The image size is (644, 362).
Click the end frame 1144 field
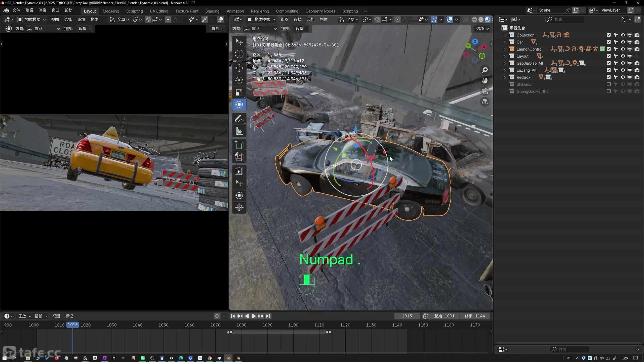coord(475,316)
